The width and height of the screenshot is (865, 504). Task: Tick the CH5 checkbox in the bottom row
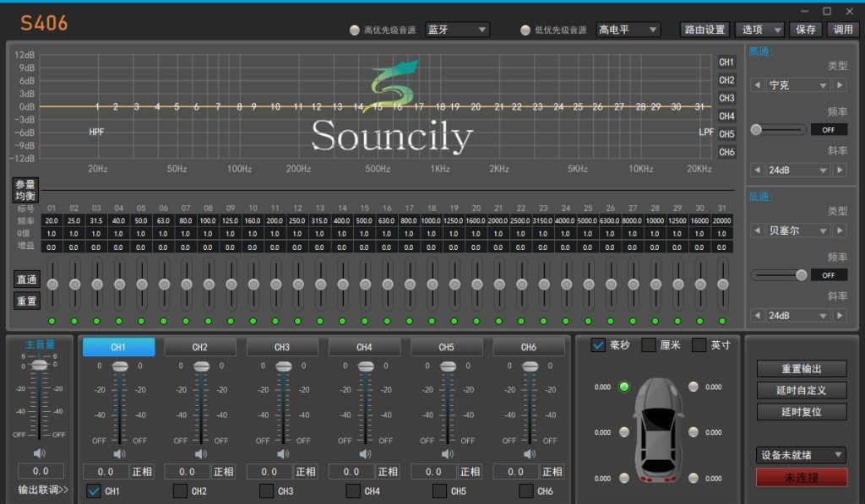click(439, 490)
